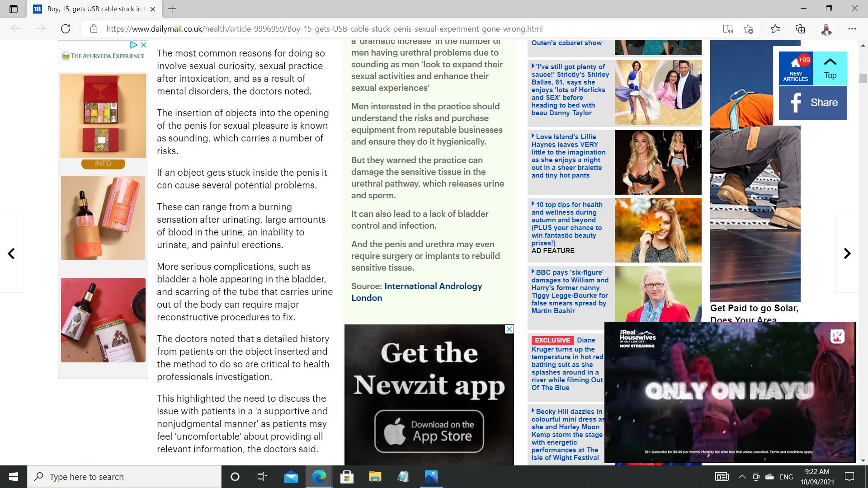Click the page address bar URL

click(x=324, y=29)
